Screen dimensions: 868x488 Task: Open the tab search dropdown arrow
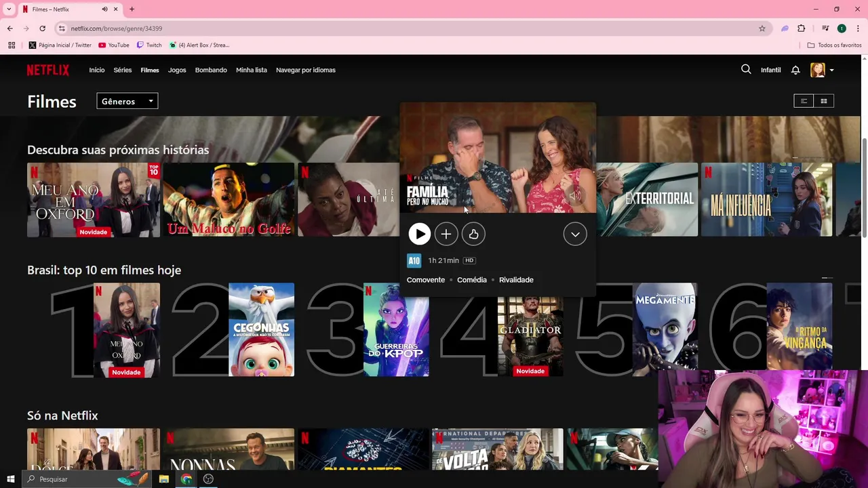click(9, 9)
